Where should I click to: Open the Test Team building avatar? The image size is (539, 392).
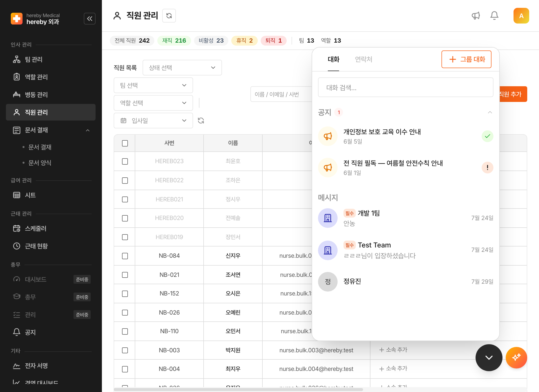328,250
